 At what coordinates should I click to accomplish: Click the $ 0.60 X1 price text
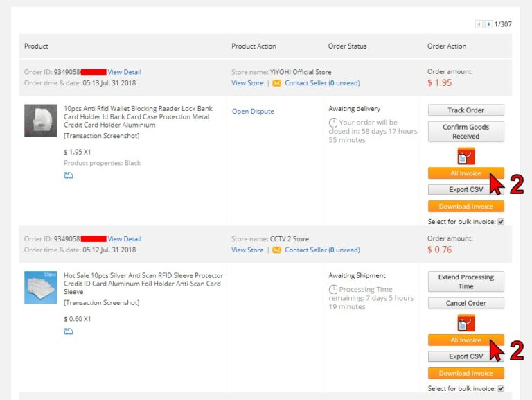78,319
